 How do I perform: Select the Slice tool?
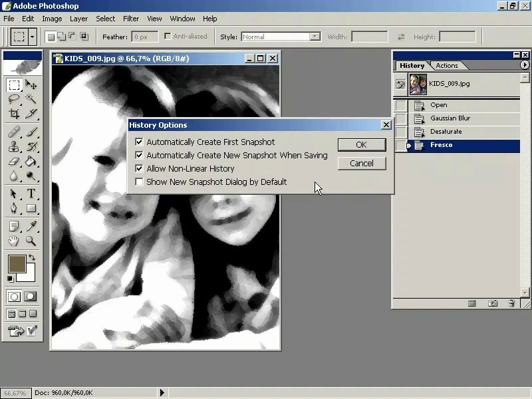click(x=31, y=114)
